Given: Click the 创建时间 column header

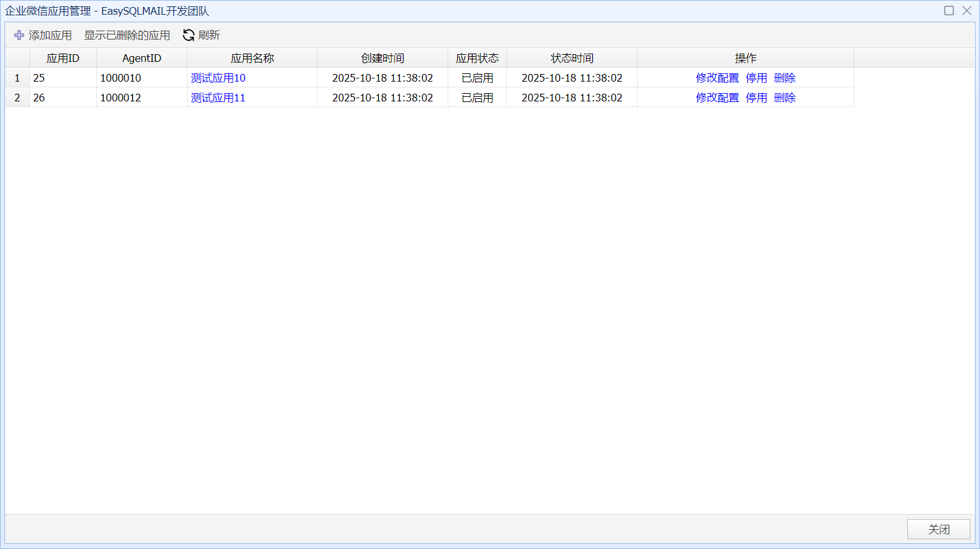Looking at the screenshot, I should coord(383,58).
